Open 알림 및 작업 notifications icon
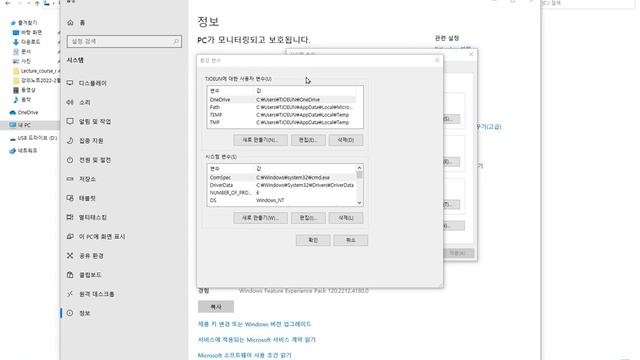This screenshot has width=640, height=360. (70, 121)
